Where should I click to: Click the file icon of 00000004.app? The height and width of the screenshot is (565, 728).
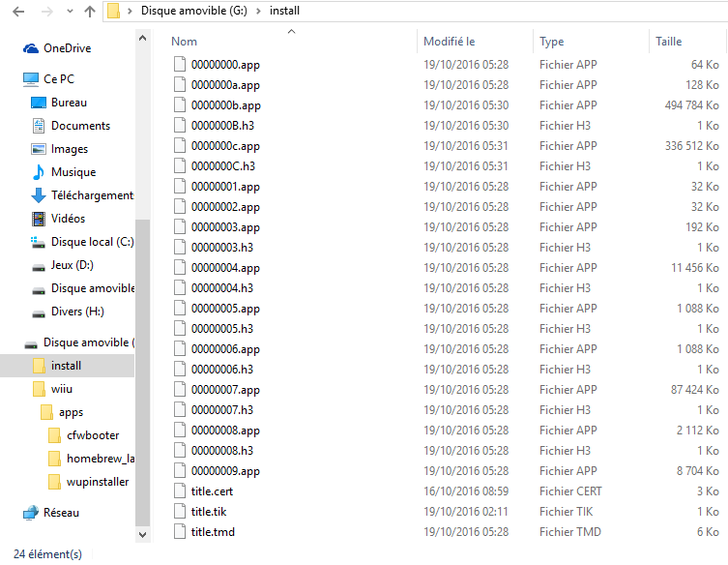coord(180,267)
